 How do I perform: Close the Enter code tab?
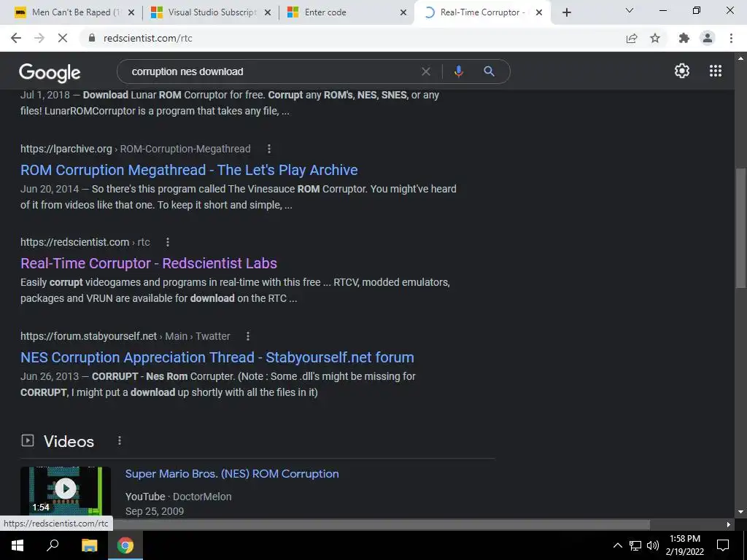click(x=403, y=12)
